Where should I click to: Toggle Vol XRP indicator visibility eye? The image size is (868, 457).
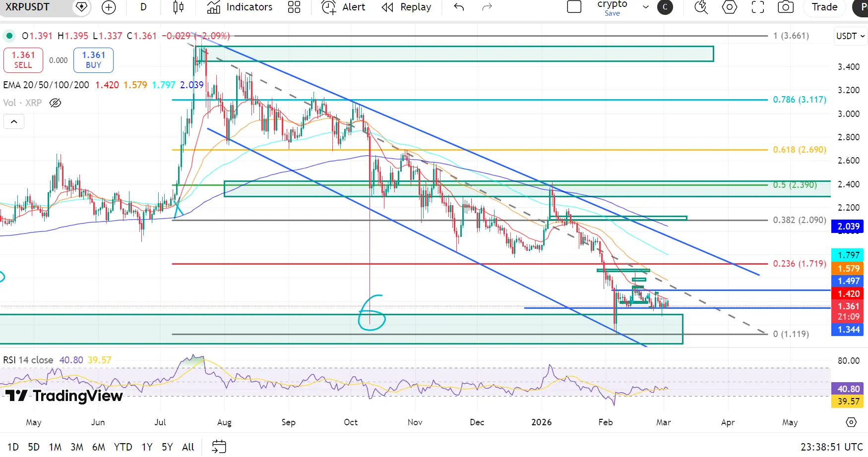(x=55, y=103)
